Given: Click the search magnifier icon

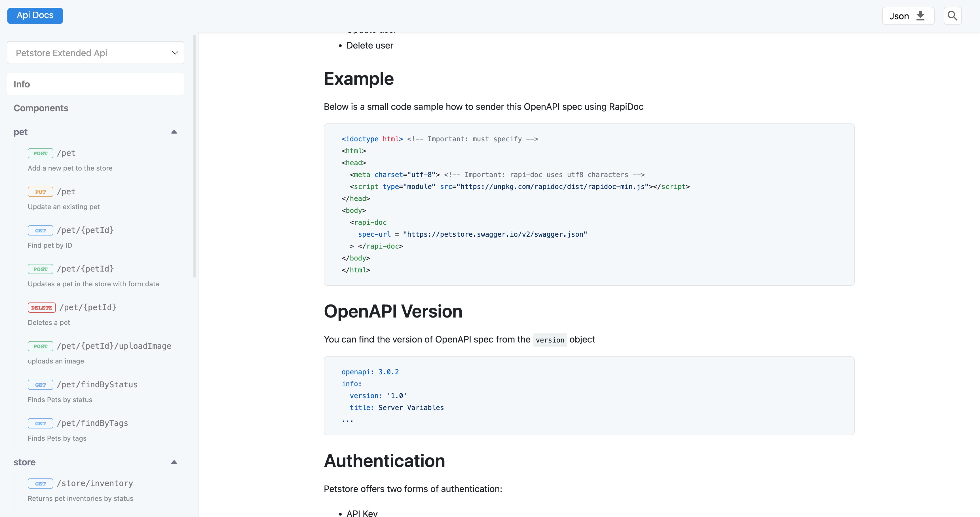Looking at the screenshot, I should pyautogui.click(x=952, y=16).
